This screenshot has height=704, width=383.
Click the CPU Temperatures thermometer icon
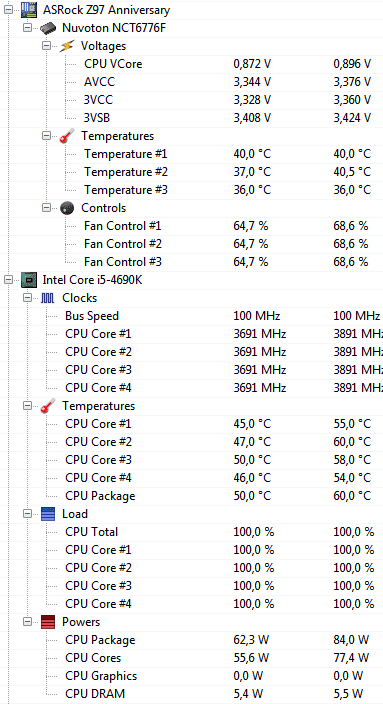click(x=48, y=406)
